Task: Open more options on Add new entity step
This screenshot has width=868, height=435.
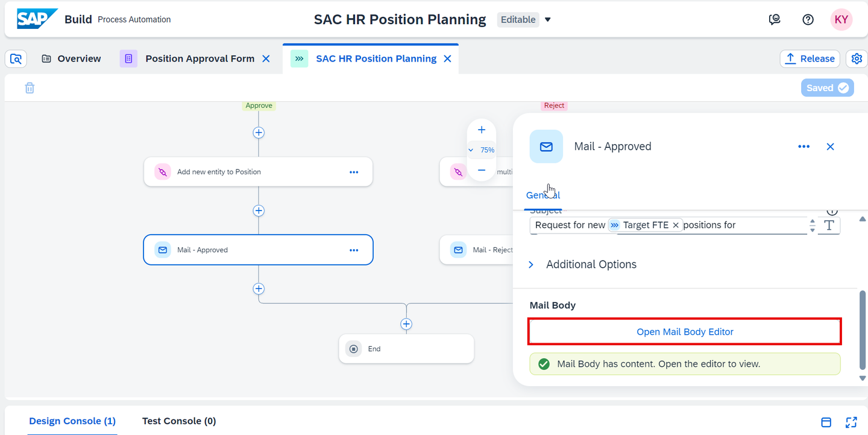Action: point(354,172)
